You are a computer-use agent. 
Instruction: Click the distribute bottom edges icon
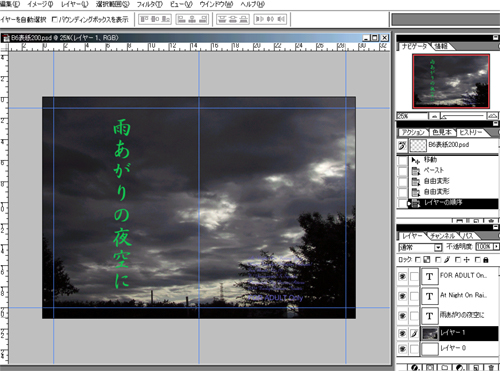(x=244, y=19)
